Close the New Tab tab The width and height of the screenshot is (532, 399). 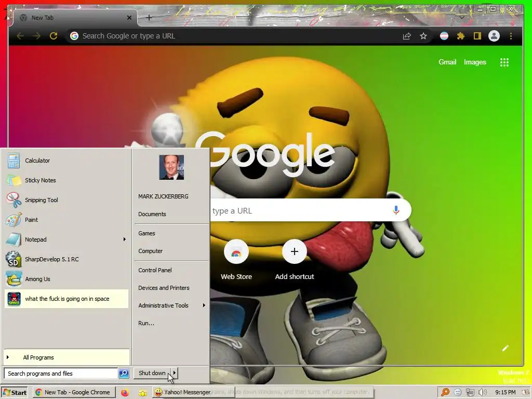point(129,18)
